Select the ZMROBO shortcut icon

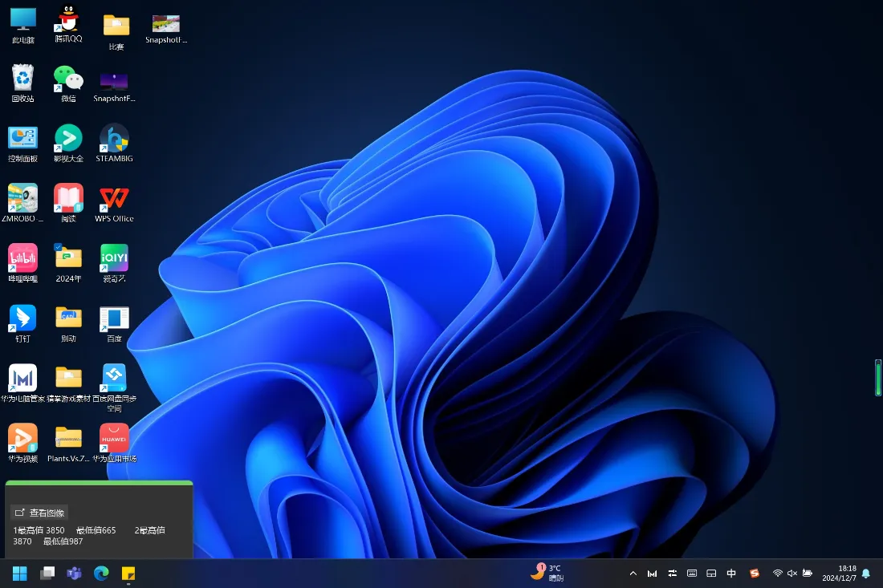(22, 203)
